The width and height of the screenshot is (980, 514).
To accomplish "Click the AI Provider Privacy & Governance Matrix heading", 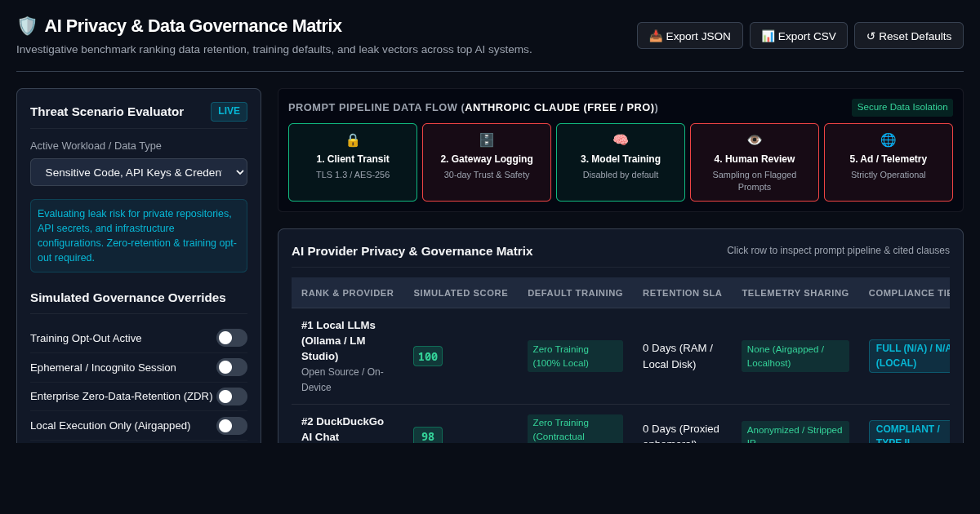I will coord(412,251).
